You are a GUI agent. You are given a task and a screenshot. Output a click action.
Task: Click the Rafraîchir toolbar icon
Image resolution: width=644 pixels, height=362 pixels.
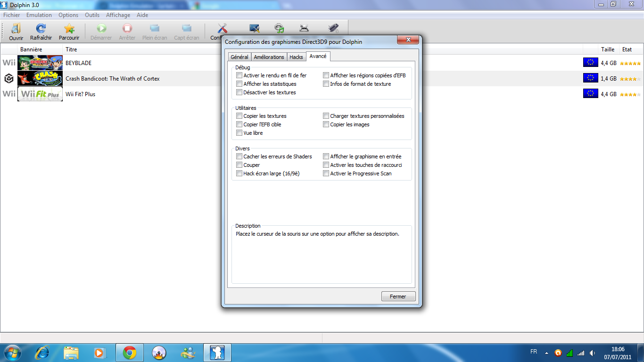41,29
